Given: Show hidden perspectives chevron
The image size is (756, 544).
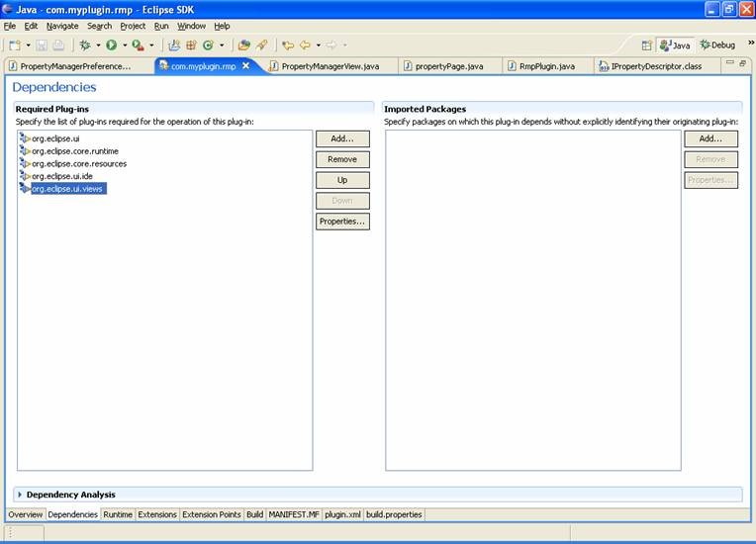Looking at the screenshot, I should 751,43.
